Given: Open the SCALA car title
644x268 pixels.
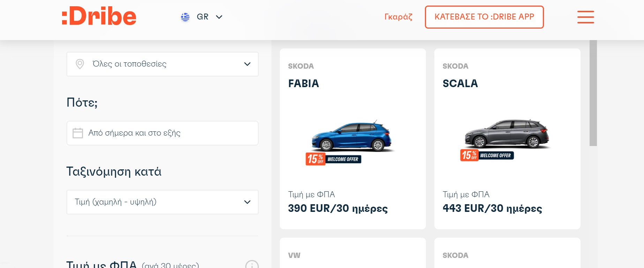Looking at the screenshot, I should [x=460, y=83].
